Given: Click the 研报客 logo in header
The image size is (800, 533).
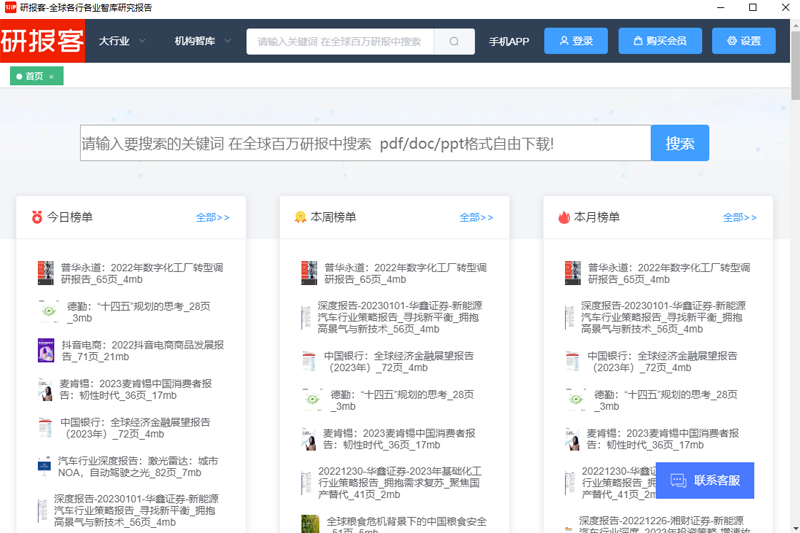Looking at the screenshot, I should [42, 41].
